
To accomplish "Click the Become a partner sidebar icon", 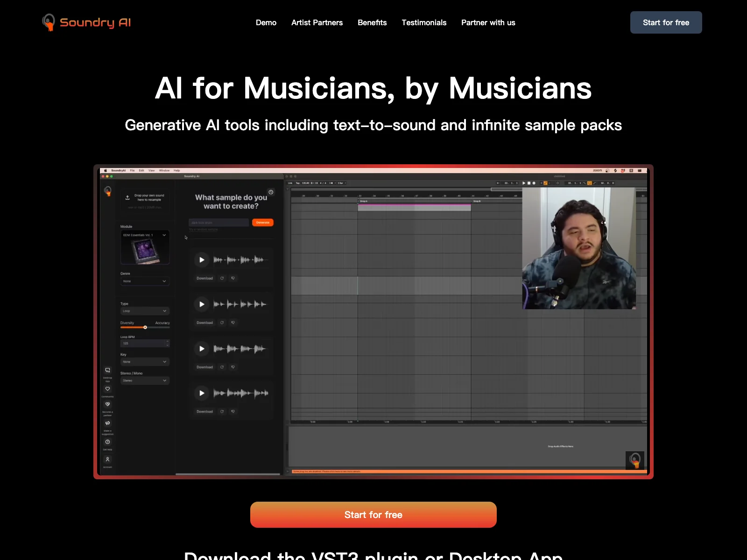I will pyautogui.click(x=107, y=404).
